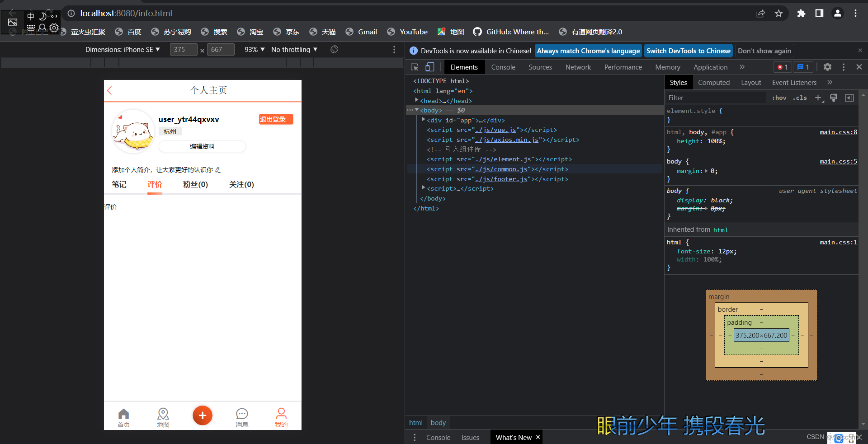Open the Application panel tab
Screen dimensions: 868x444
(x=710, y=67)
